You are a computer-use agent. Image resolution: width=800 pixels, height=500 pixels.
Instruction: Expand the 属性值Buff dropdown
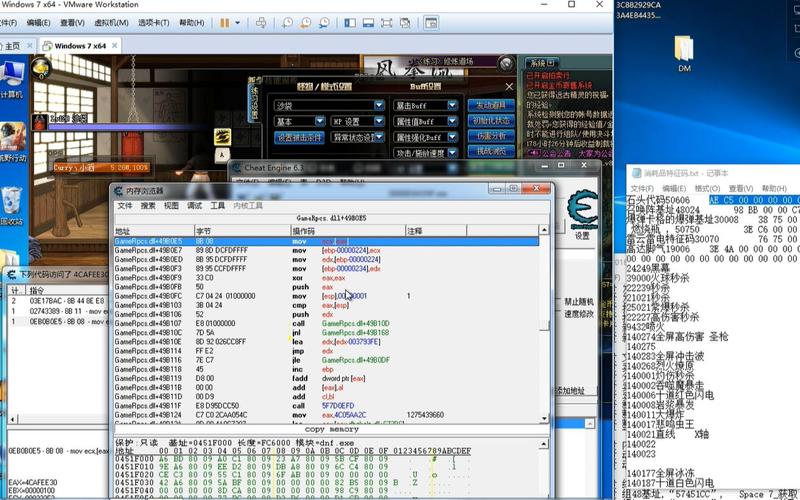coord(452,121)
